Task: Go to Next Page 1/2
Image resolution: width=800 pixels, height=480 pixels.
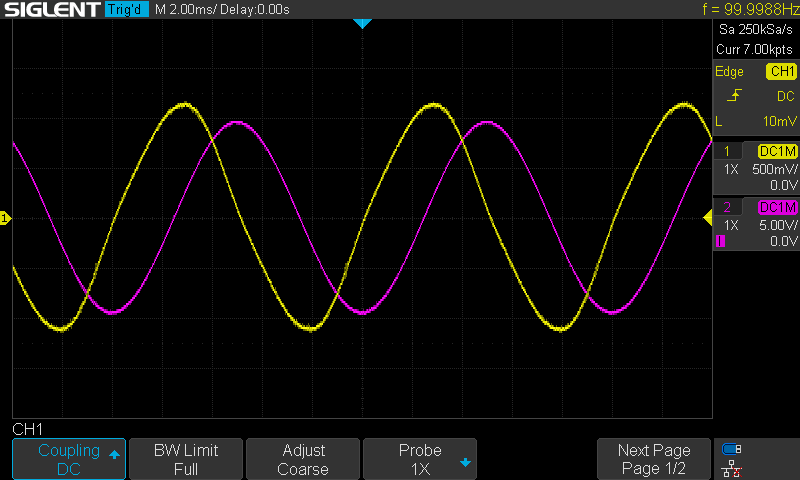Action: [x=654, y=459]
